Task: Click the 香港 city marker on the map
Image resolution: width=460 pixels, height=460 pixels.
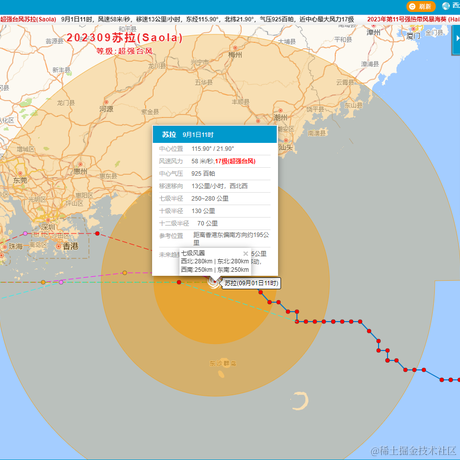Action: pyautogui.click(x=58, y=246)
